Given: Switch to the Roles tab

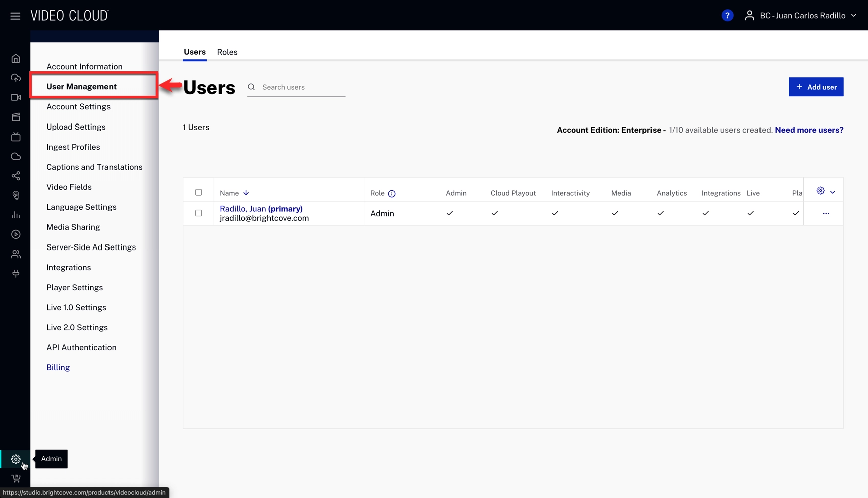Looking at the screenshot, I should tap(227, 52).
